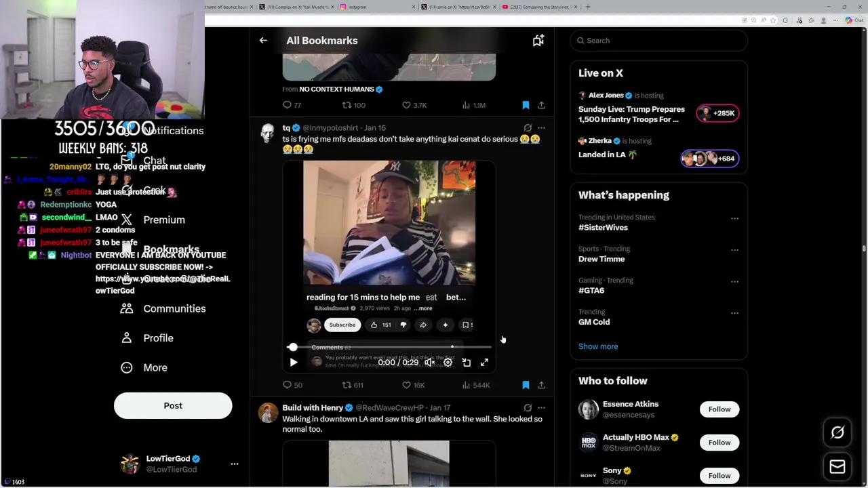The width and height of the screenshot is (868, 488).
Task: Open the bookmark folder icon in the All Bookmarks header
Action: point(538,41)
